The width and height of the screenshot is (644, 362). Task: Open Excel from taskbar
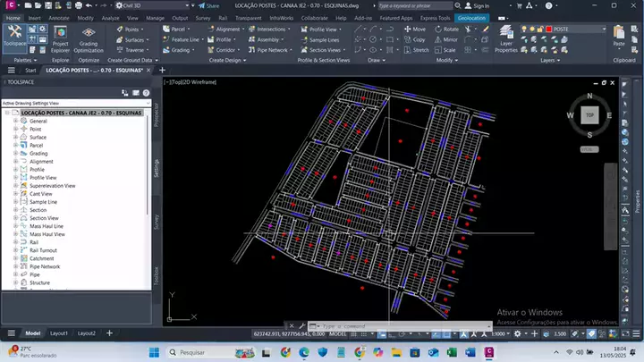click(452, 352)
